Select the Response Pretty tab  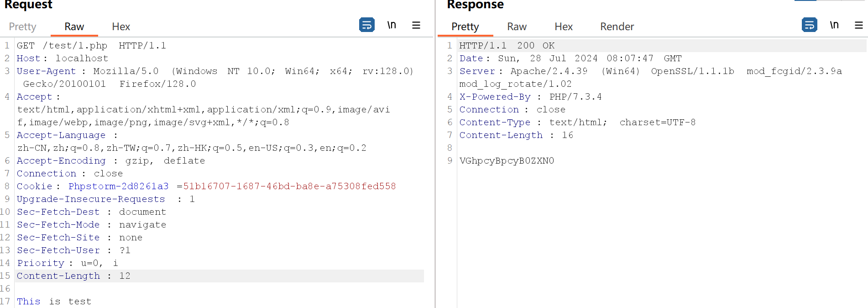point(465,27)
